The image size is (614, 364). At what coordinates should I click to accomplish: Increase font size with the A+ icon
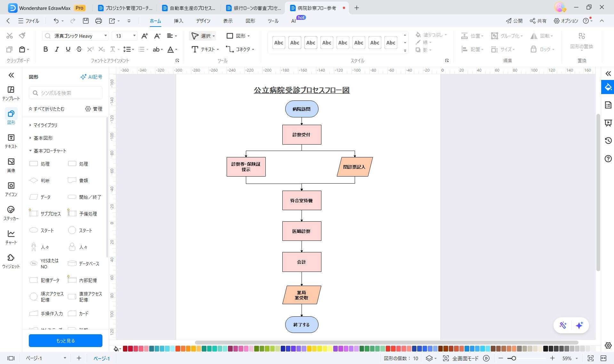pyautogui.click(x=145, y=36)
